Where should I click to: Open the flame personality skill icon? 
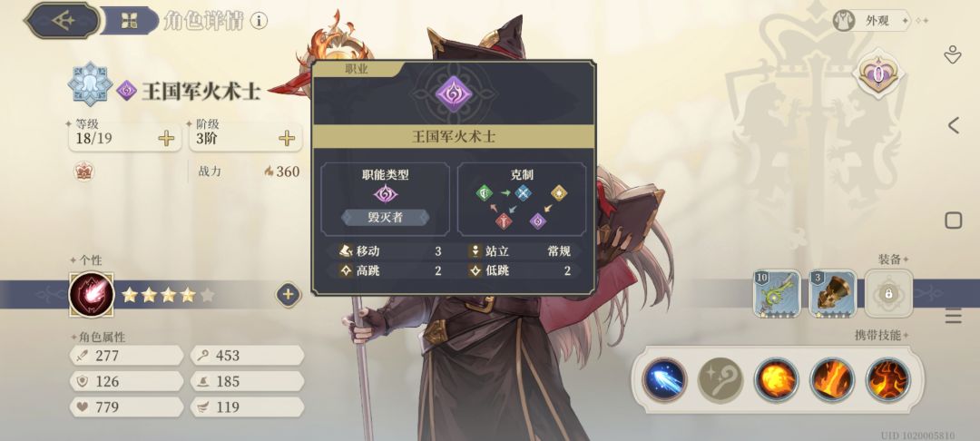92,295
